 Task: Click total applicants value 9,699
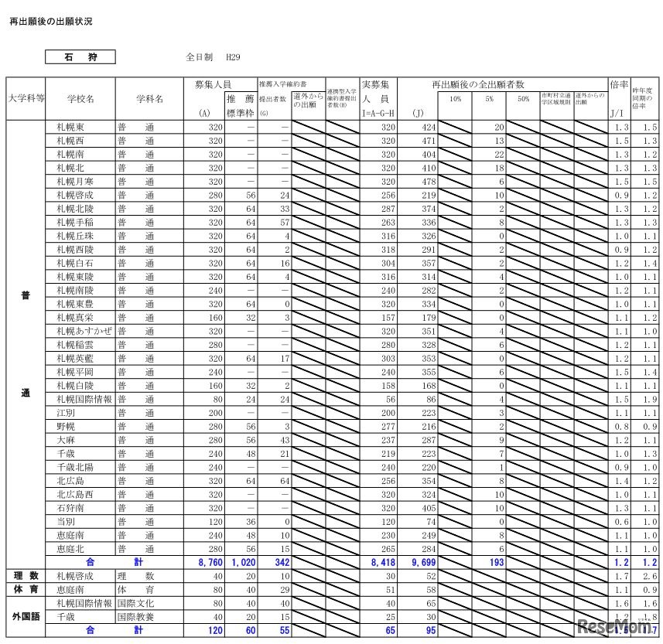[424, 563]
